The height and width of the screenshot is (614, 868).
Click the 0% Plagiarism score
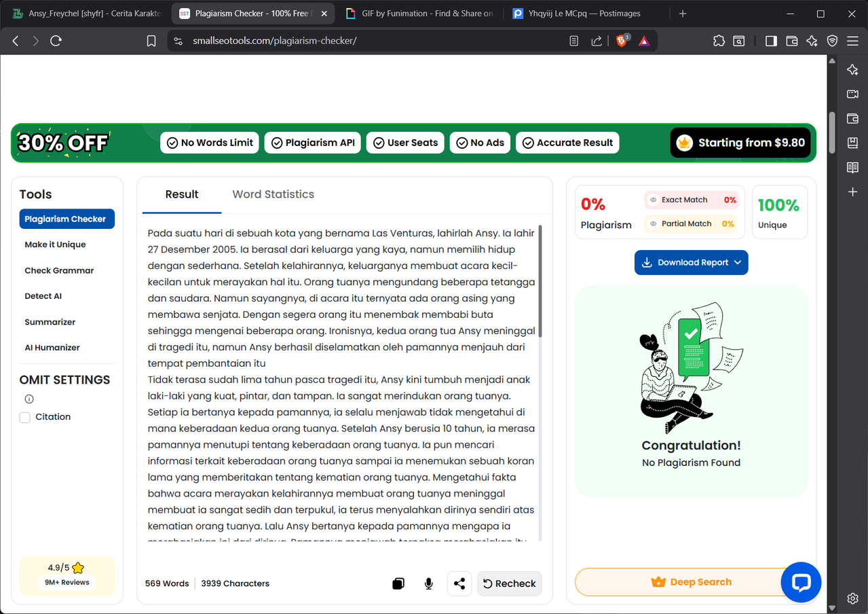coord(606,213)
